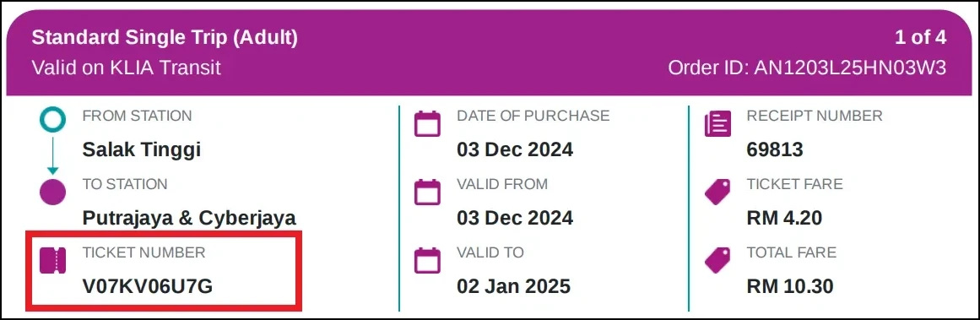
Task: Select the Salak Tinggi station name
Action: coord(142,150)
